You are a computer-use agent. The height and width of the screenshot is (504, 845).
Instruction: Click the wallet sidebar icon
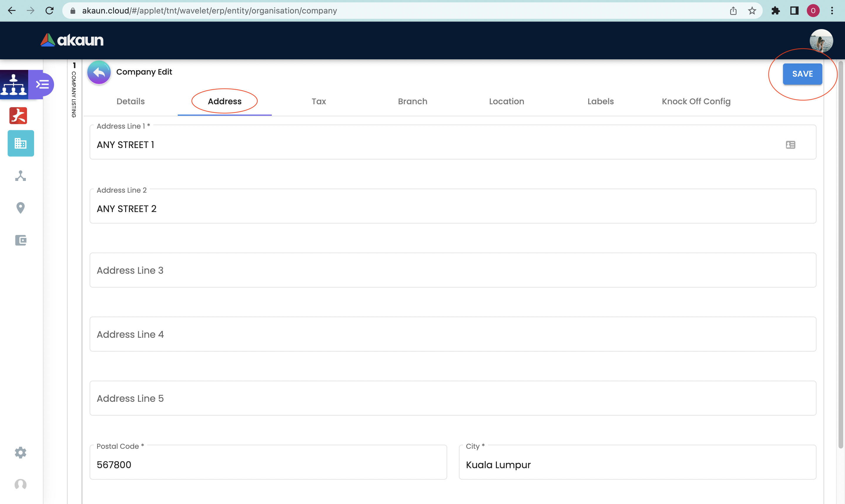coord(21,240)
